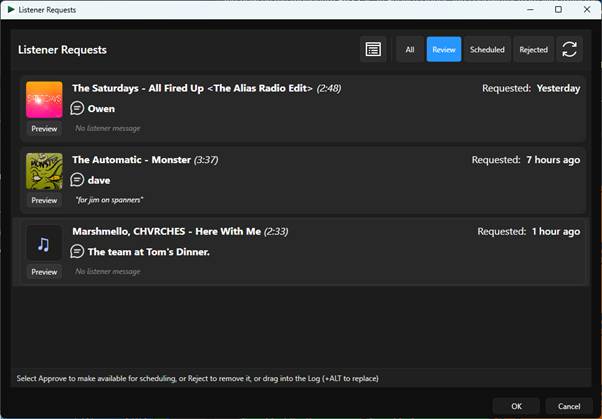The image size is (602, 419).
Task: Click the Requested: 1 hour ago timestamp
Action: [x=529, y=232]
